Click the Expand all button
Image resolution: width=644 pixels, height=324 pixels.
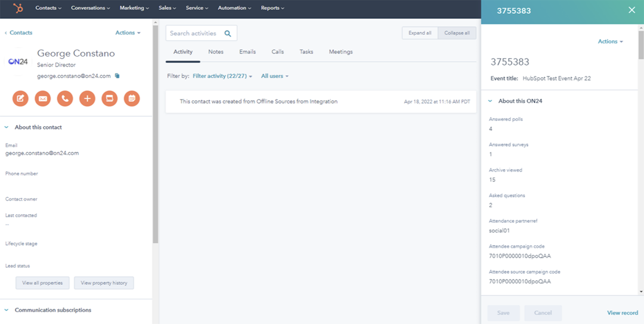point(420,33)
